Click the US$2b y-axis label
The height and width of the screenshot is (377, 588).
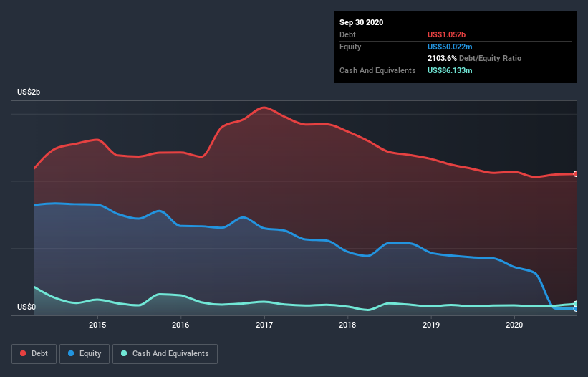pyautogui.click(x=29, y=92)
